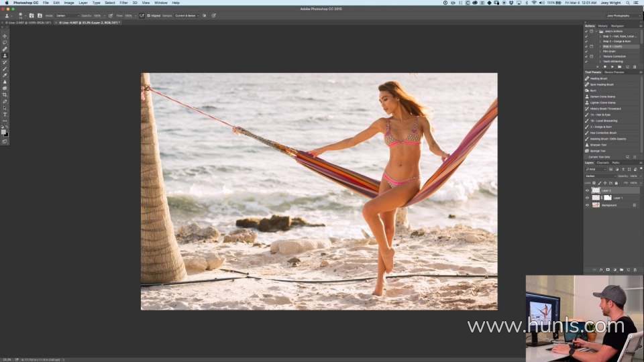Open the Image menu
Viewport: 644px width, 362px height.
point(69,3)
